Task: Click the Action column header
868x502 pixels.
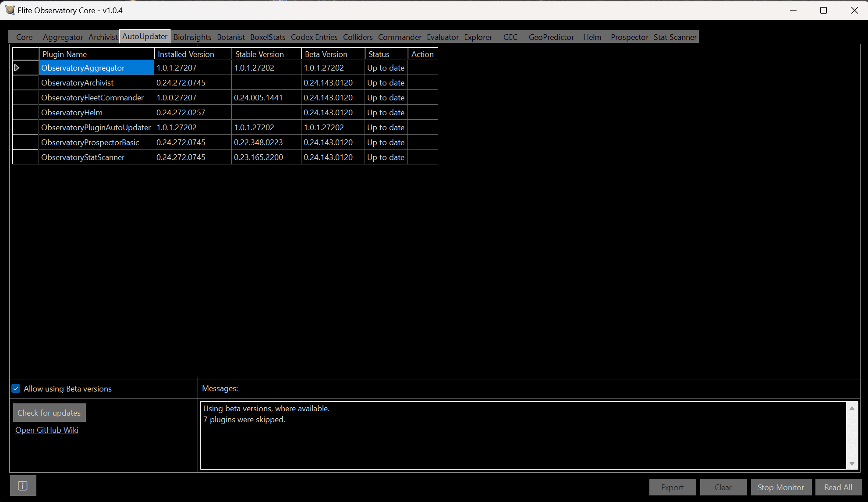Action: (x=423, y=54)
